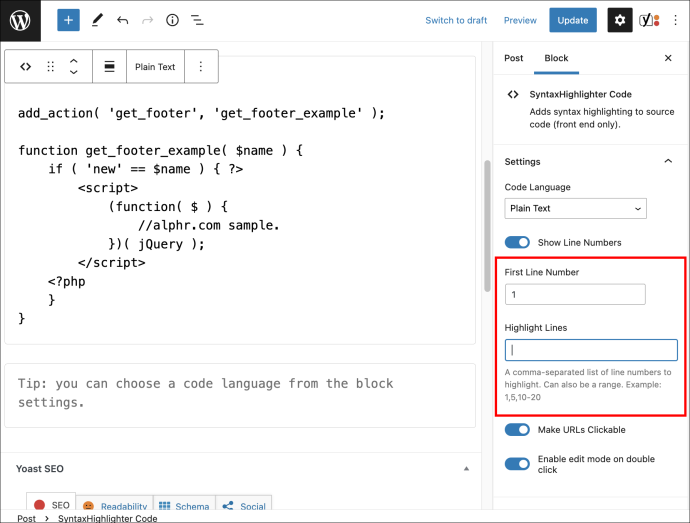Undo the last change
Viewport: 690px width, 523px height.
122,20
